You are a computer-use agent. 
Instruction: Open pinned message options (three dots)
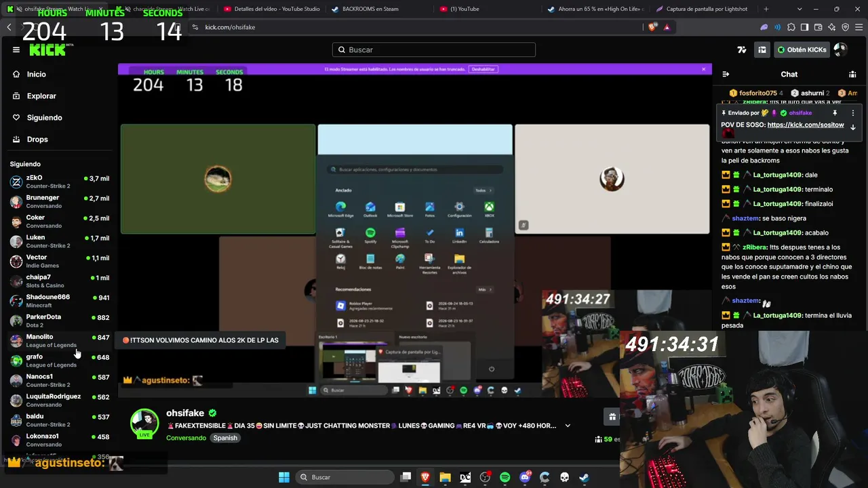tap(853, 113)
